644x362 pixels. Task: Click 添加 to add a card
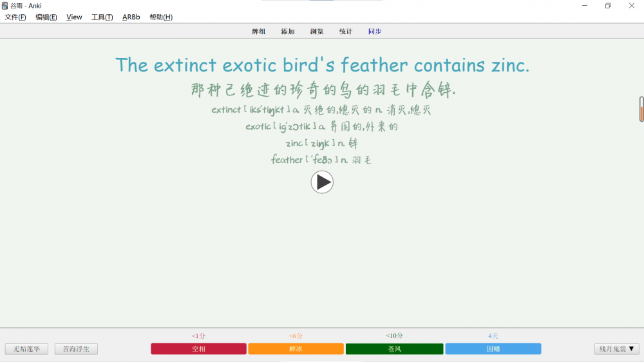288,31
